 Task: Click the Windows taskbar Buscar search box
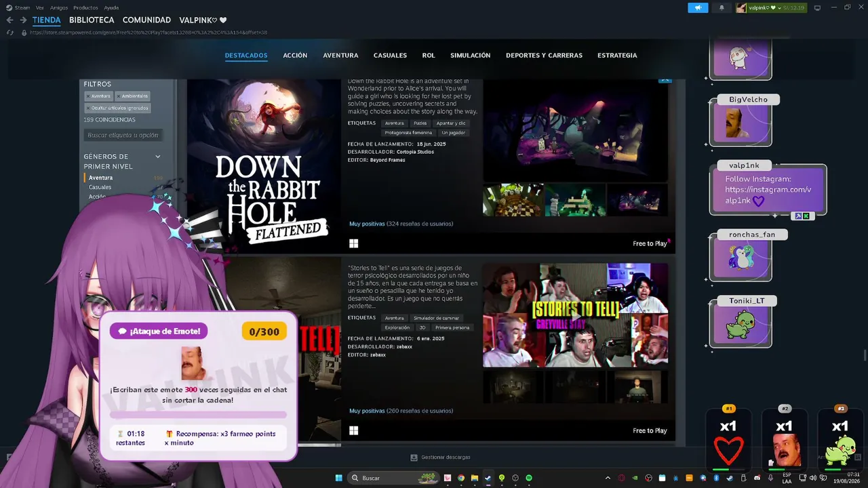tap(394, 478)
